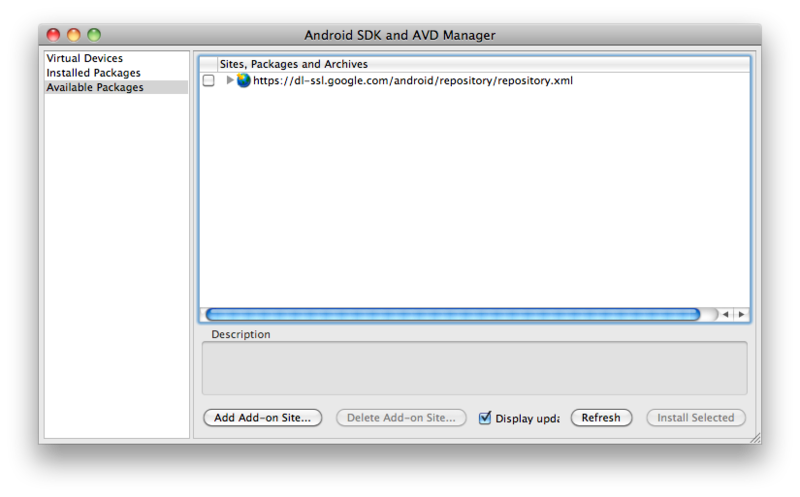The height and width of the screenshot is (497, 800).
Task: Refresh the package list
Action: 601,417
